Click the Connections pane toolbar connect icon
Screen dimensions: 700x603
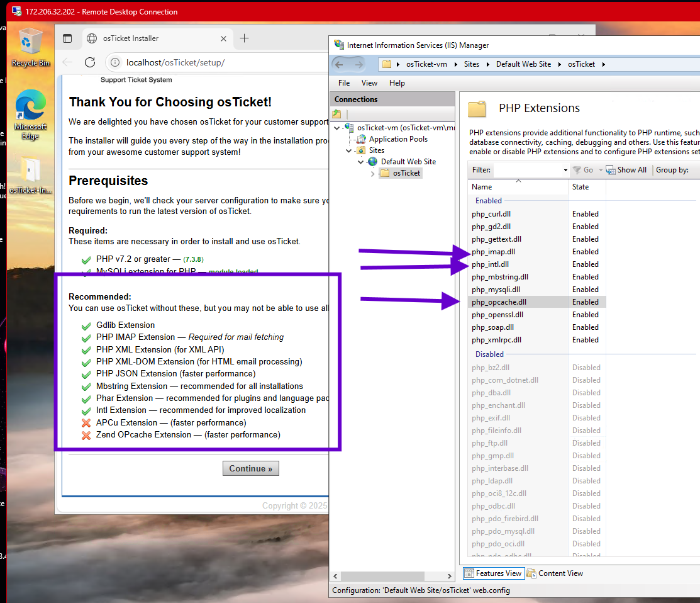[x=337, y=114]
